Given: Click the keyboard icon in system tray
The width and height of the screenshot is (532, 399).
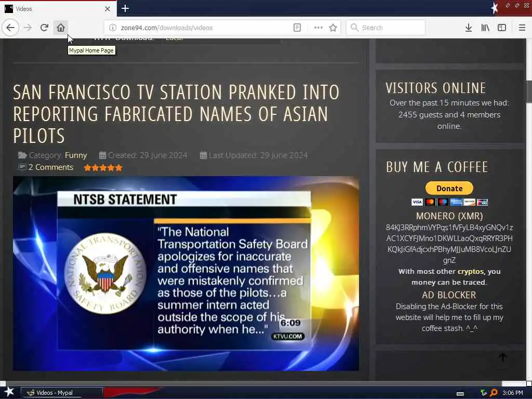Looking at the screenshot, I should 460,394.
